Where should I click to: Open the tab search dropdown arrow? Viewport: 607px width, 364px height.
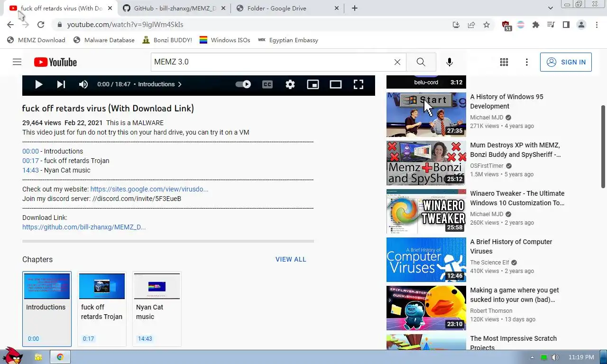(551, 8)
